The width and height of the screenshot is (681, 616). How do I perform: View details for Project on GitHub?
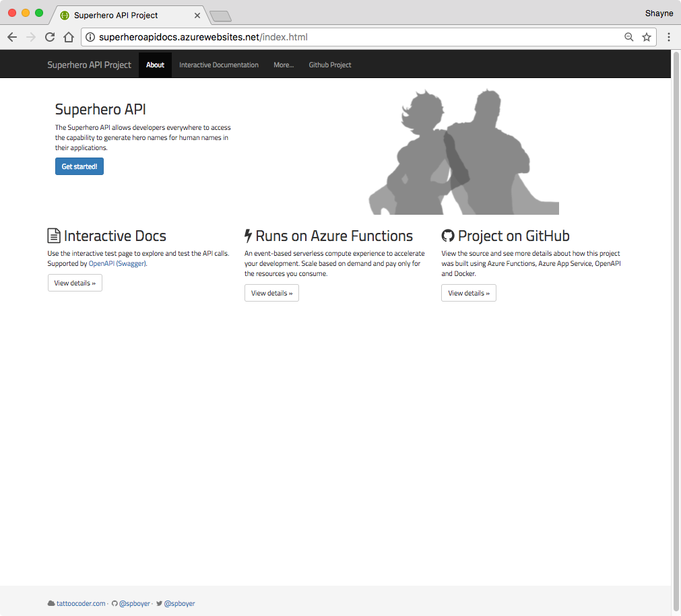pos(469,293)
